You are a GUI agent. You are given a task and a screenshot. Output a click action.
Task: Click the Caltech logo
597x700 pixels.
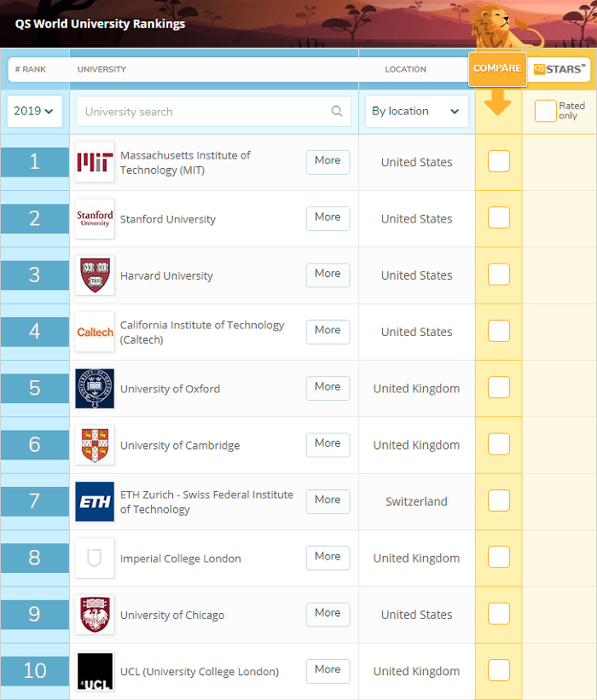pos(95,332)
